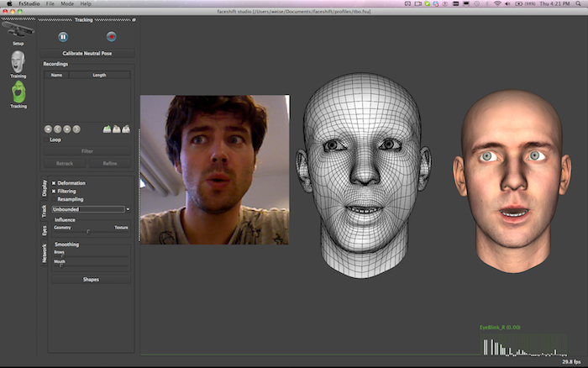Viewport: 588px width, 368px height.
Task: Enable the Loop checkbox
Action: coord(47,139)
